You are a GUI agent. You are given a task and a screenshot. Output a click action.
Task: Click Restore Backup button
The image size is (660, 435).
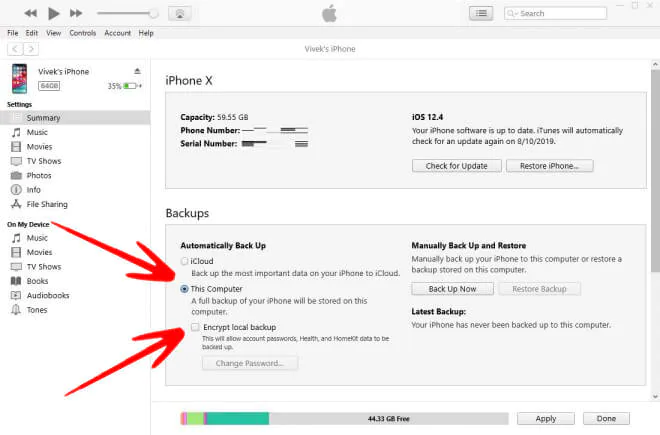click(x=539, y=289)
